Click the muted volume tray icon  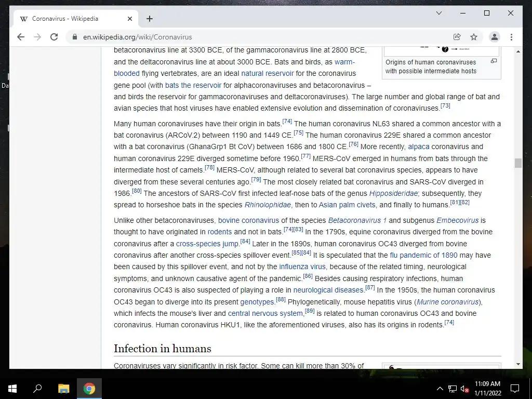pyautogui.click(x=465, y=389)
